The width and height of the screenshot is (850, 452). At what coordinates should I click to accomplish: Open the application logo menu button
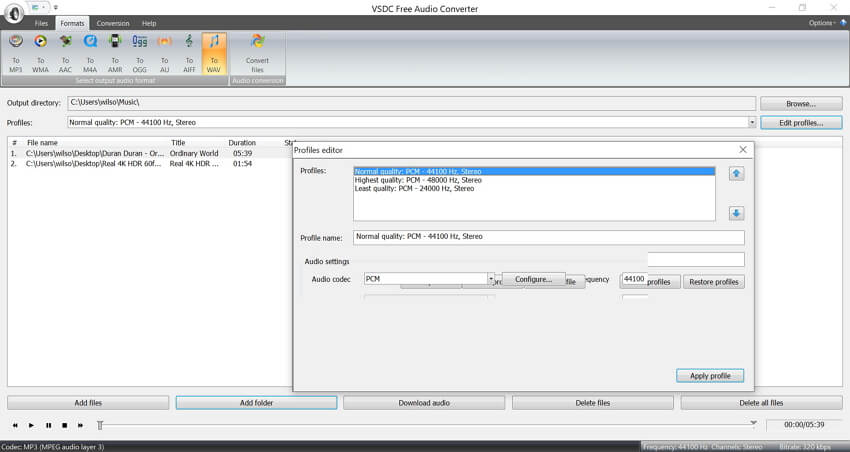[14, 13]
